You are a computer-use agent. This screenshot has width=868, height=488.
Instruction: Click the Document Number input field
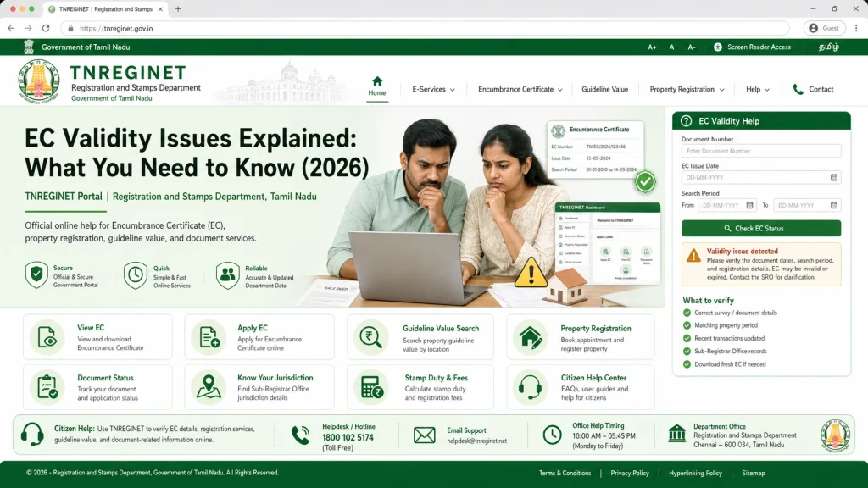pos(760,151)
